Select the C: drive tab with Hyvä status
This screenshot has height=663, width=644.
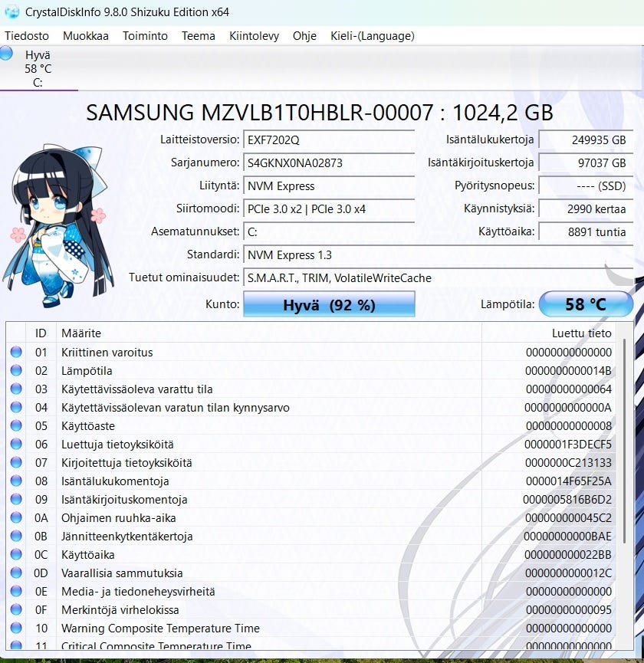tap(38, 68)
